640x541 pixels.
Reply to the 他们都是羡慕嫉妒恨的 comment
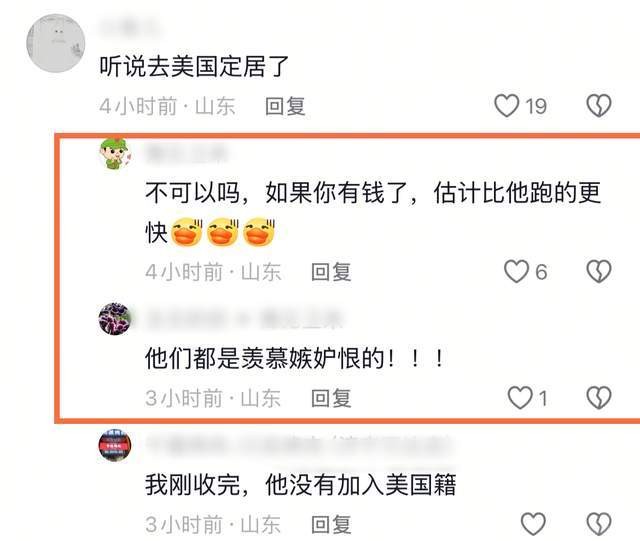(x=331, y=398)
